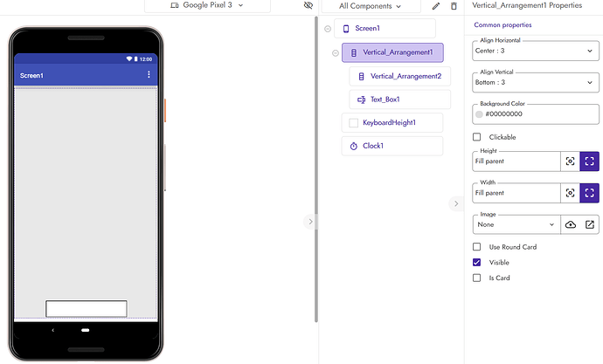Open the All Components filter dropdown

370,6
